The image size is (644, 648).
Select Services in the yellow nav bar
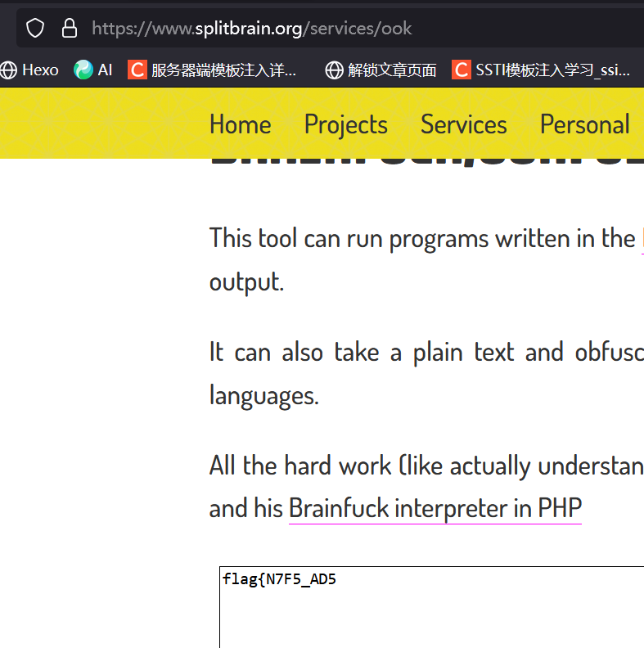tap(463, 124)
